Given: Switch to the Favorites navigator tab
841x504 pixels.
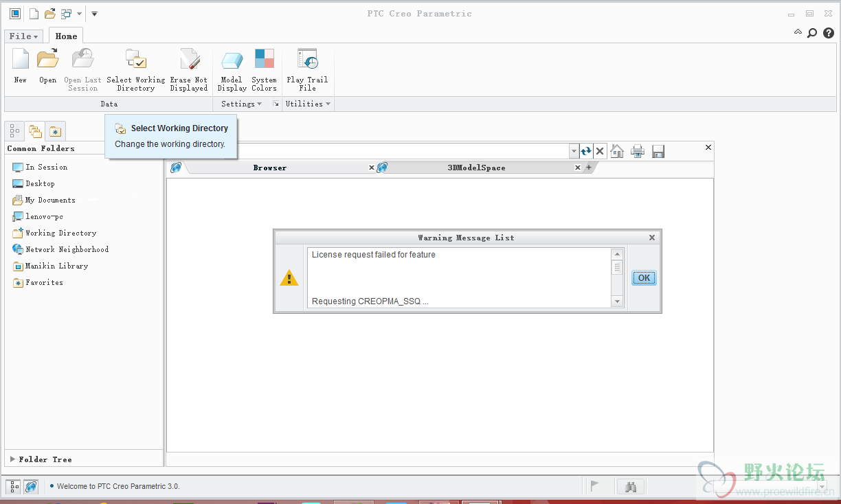Looking at the screenshot, I should (x=56, y=130).
